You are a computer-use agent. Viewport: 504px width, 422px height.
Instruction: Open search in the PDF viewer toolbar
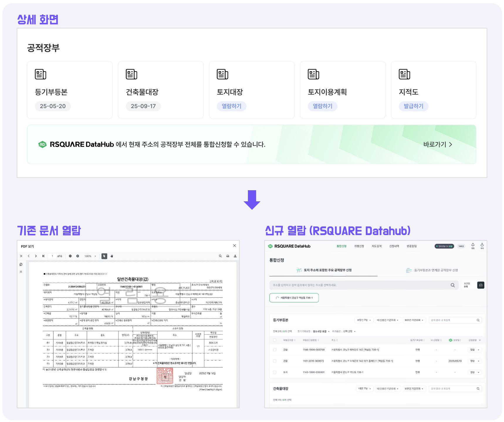220,256
